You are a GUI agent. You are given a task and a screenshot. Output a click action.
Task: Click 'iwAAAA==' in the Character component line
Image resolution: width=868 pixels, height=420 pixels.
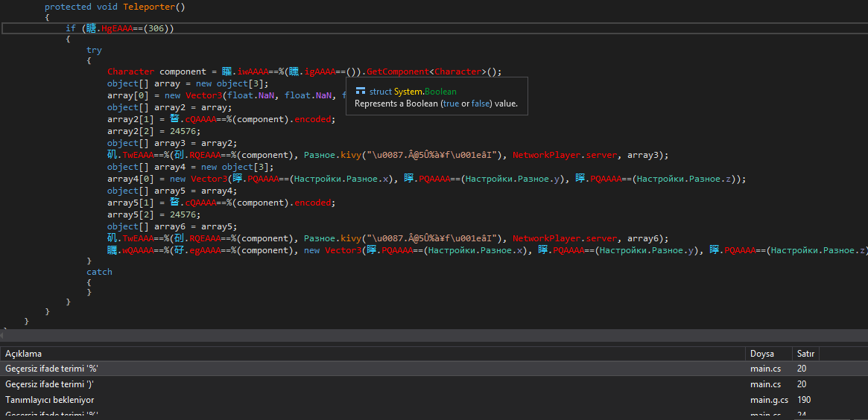(x=260, y=71)
